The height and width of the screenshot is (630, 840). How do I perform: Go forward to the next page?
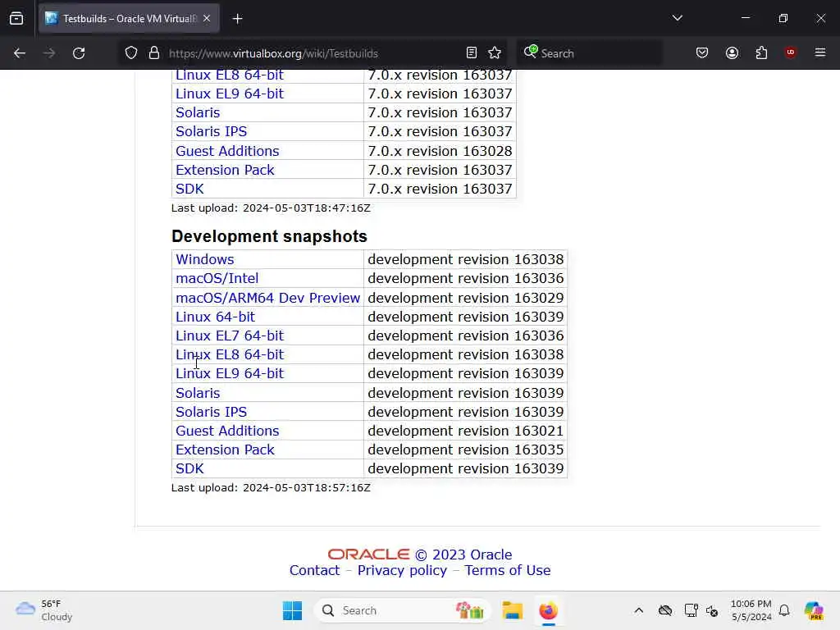(49, 53)
